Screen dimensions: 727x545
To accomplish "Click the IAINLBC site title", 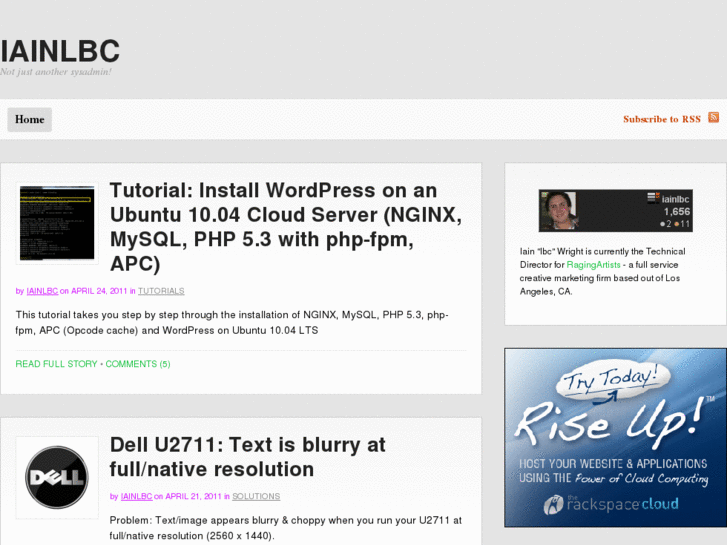I will click(60, 51).
